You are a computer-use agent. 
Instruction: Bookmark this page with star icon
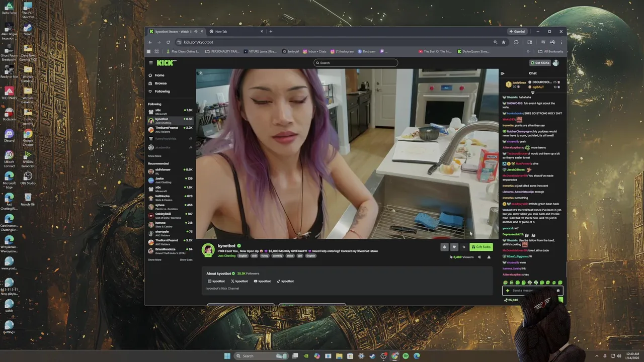coord(504,42)
